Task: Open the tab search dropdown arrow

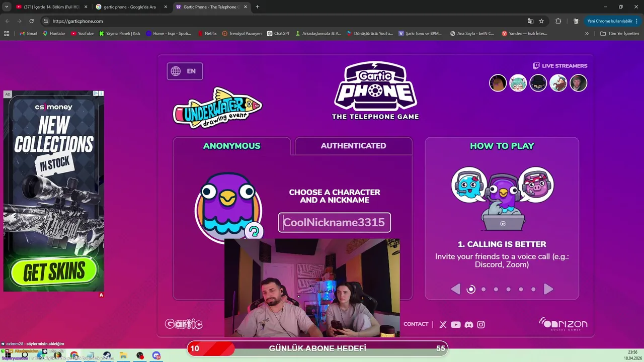Action: point(7,7)
